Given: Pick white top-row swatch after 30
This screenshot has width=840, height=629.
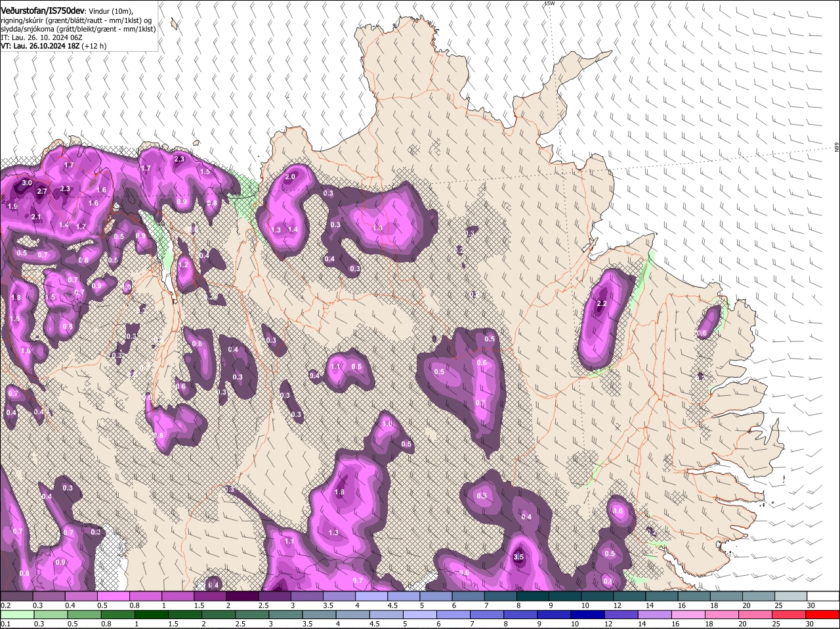Looking at the screenshot, I should 824,596.
